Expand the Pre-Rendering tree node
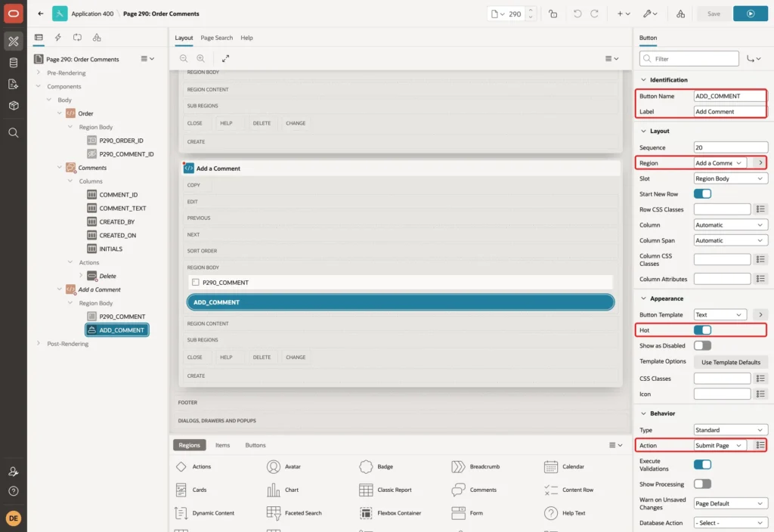This screenshot has width=774, height=532. click(39, 73)
